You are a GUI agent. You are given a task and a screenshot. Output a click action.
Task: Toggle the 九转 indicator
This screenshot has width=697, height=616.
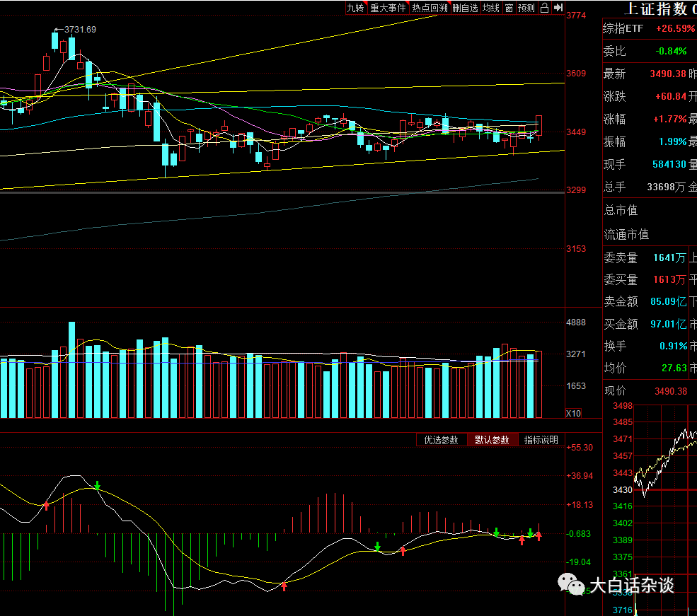coord(356,8)
